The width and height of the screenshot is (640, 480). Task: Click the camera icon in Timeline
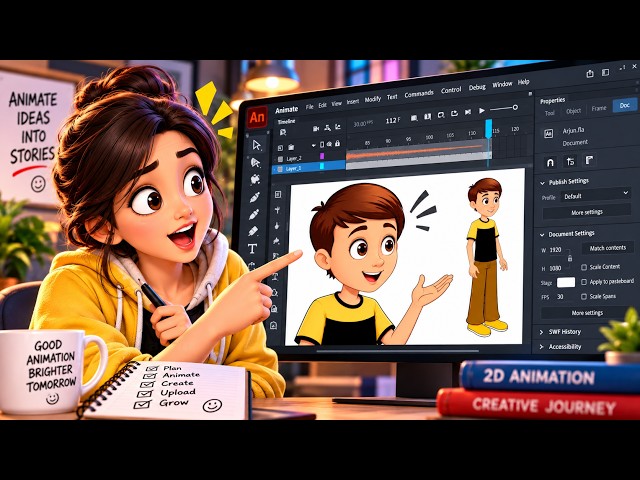[316, 129]
